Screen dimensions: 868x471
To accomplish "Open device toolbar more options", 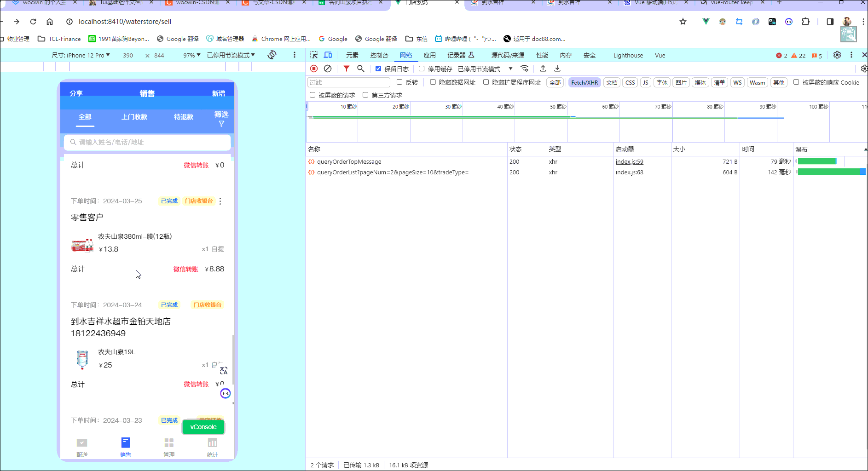I will [x=295, y=55].
